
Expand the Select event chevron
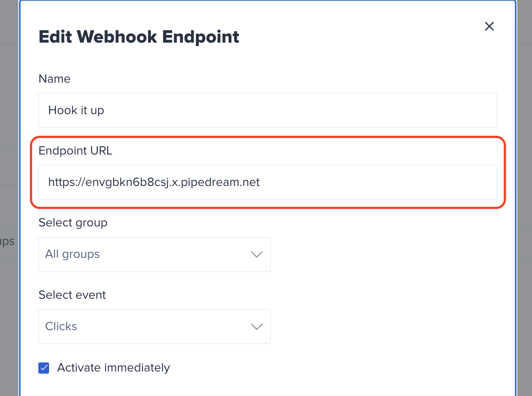[257, 327]
